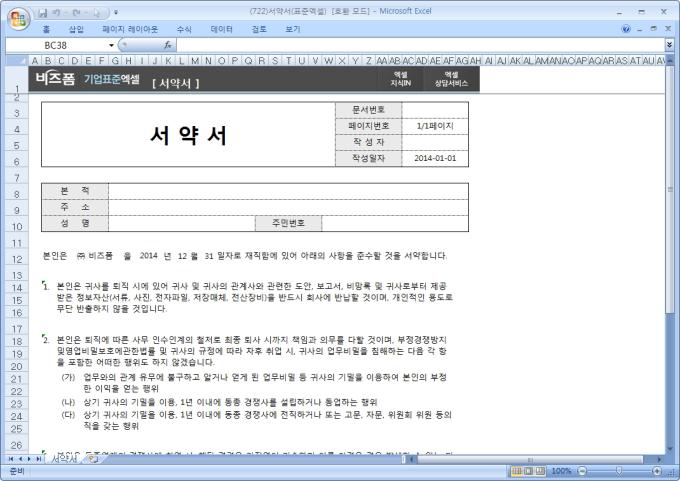Click the 성명 label cell
This screenshot has height=481, width=680.
pos(75,223)
